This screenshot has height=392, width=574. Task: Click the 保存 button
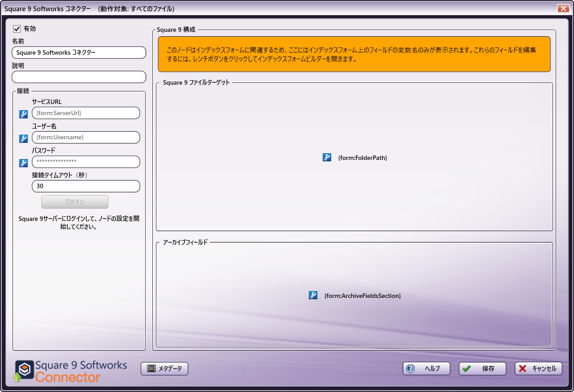(483, 369)
